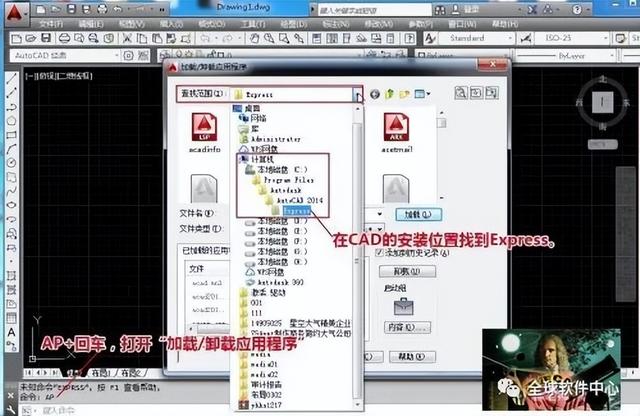Toggle the 添加到历史记录 checkbox

(379, 253)
